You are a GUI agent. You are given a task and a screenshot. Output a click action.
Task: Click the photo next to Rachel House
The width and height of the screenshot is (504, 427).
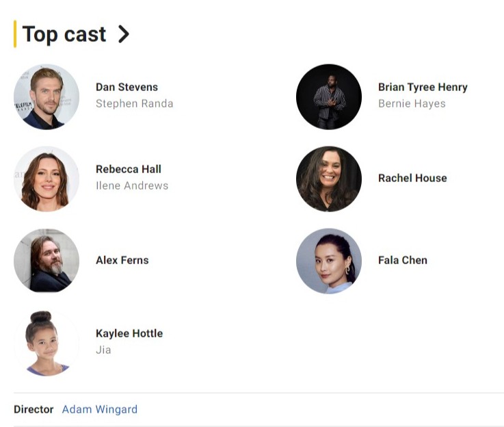329,179
